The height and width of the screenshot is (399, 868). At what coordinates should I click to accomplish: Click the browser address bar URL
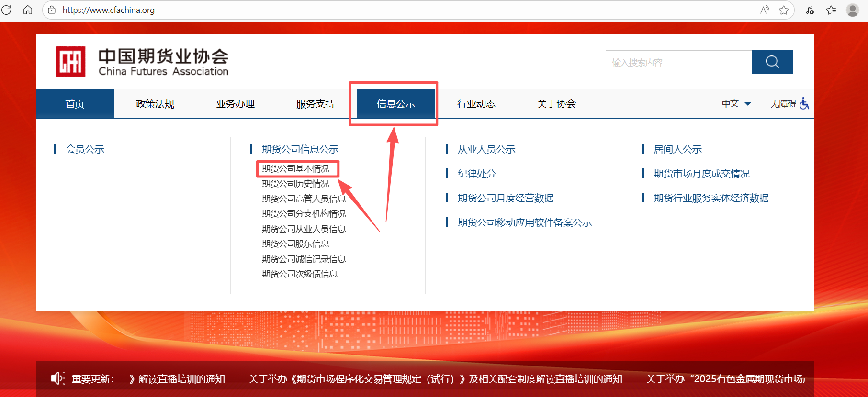[109, 10]
